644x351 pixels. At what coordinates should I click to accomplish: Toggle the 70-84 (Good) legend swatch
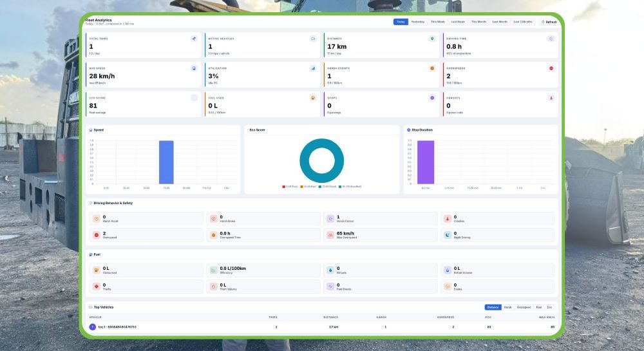pyautogui.click(x=320, y=187)
